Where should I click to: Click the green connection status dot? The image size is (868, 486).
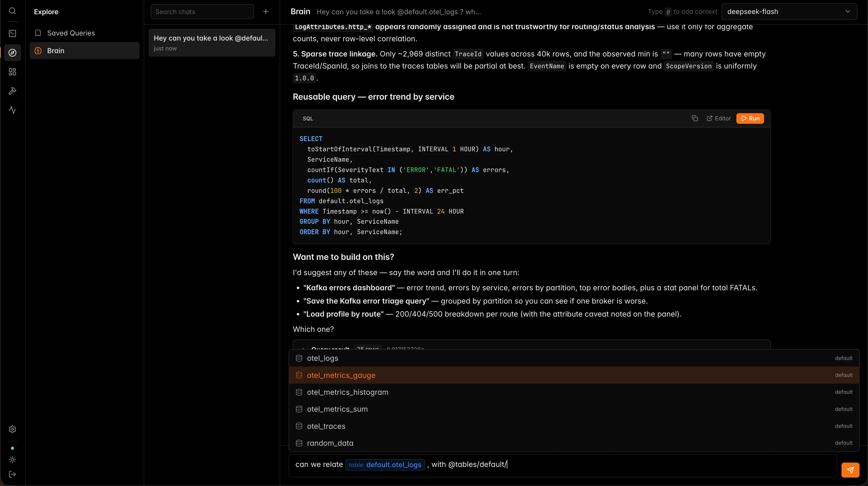click(13, 448)
